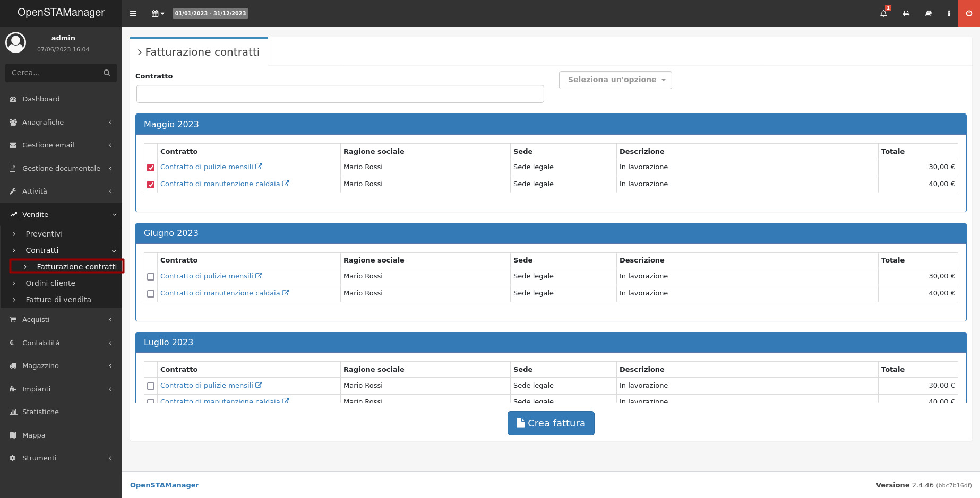Click the notification bell icon
This screenshot has width=980, height=498.
pyautogui.click(x=883, y=14)
